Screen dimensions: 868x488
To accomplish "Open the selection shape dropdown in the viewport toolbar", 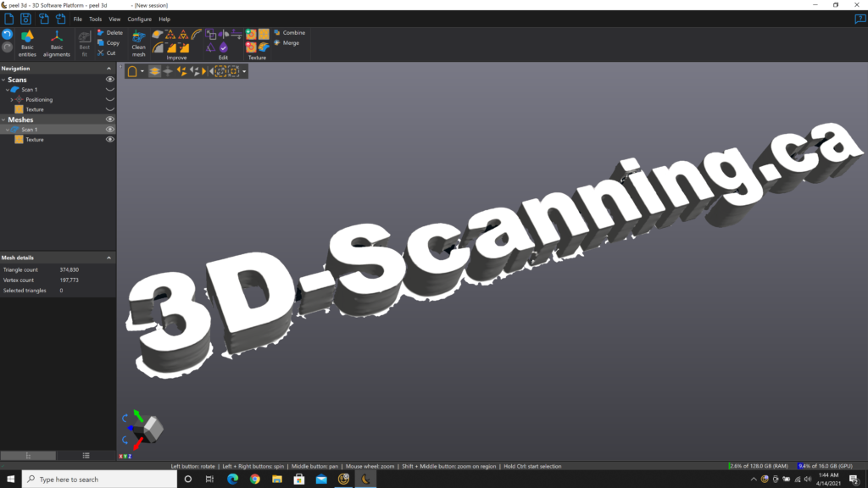I will 142,71.
